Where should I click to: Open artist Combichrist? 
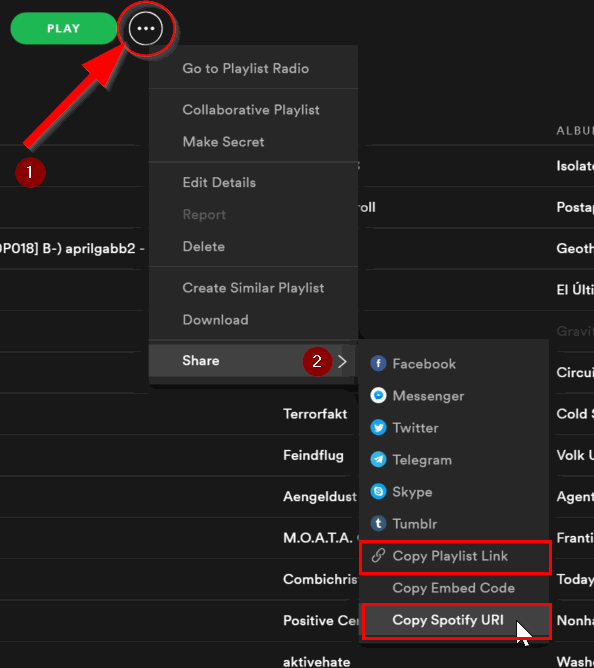pos(320,579)
